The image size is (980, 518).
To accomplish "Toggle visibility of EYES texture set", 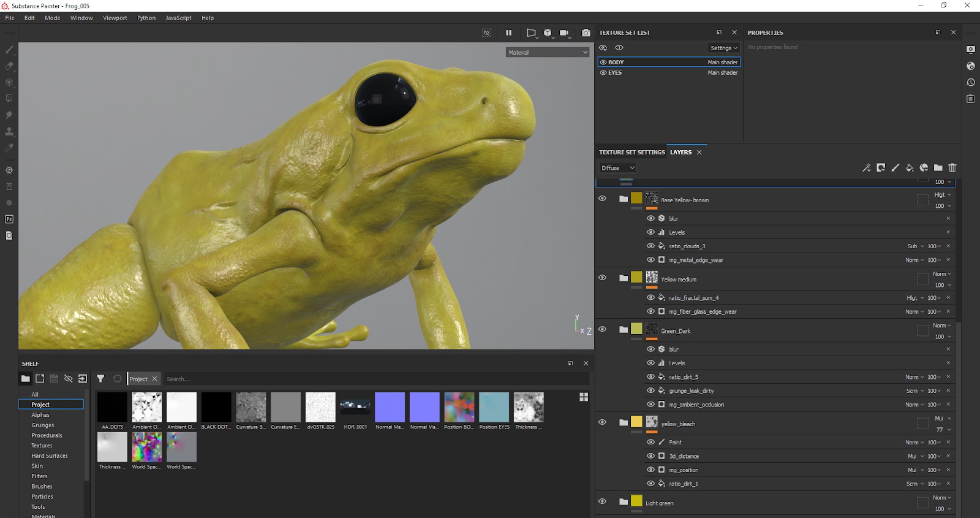I will pos(603,72).
